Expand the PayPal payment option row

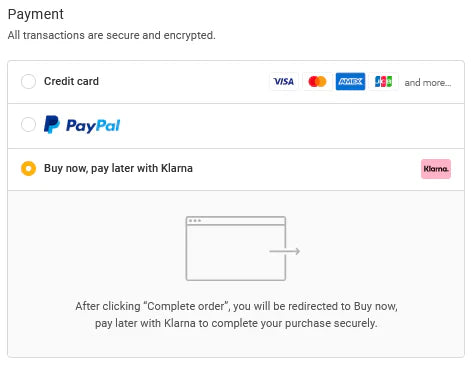(x=236, y=126)
